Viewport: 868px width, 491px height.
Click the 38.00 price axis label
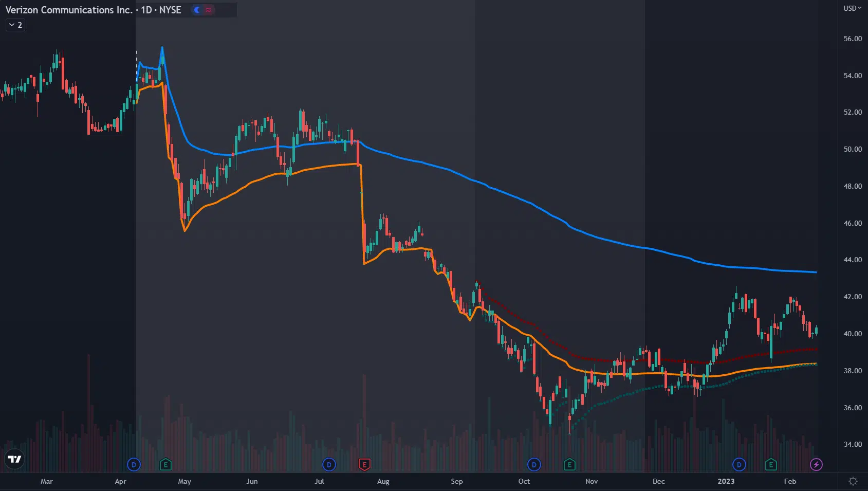tap(853, 371)
